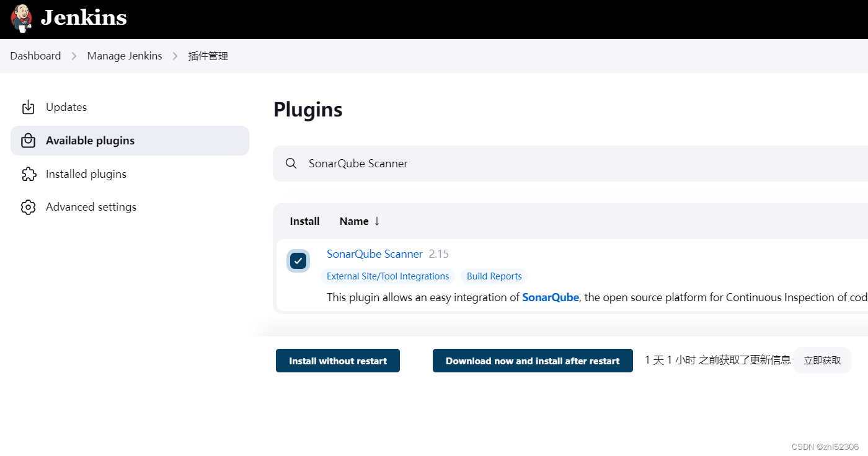Open the 插件管理 breadcrumb
The height and width of the screenshot is (456, 868).
point(208,56)
